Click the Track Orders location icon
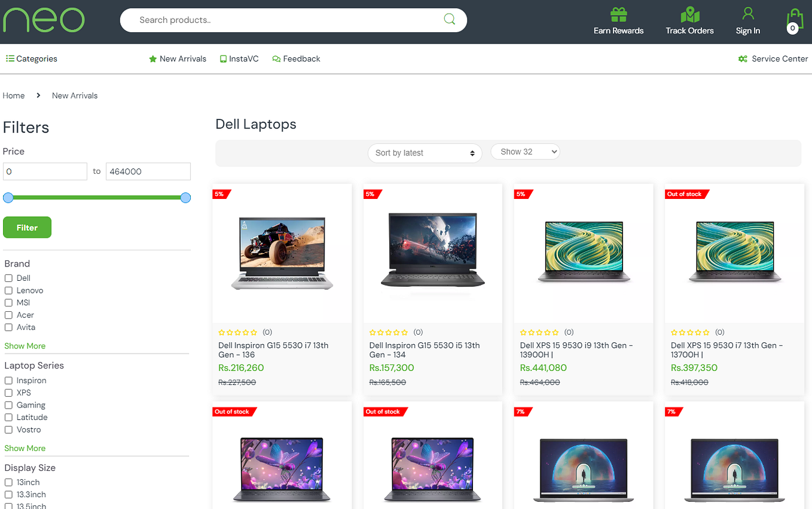The image size is (812, 509). [x=689, y=13]
